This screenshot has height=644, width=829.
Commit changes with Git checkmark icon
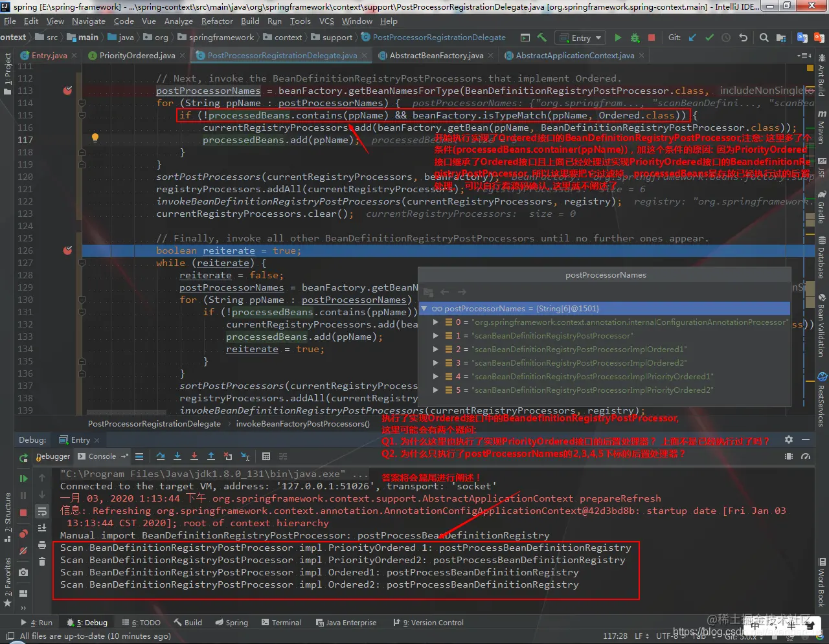point(709,38)
